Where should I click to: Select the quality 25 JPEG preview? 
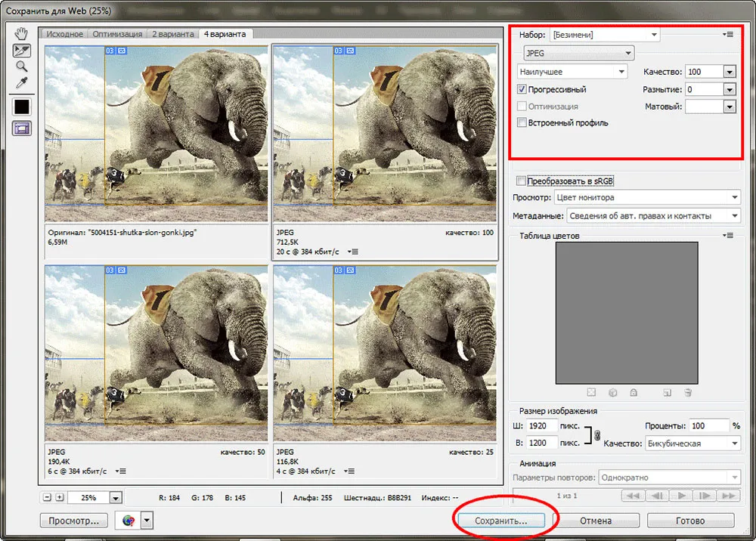tap(385, 353)
